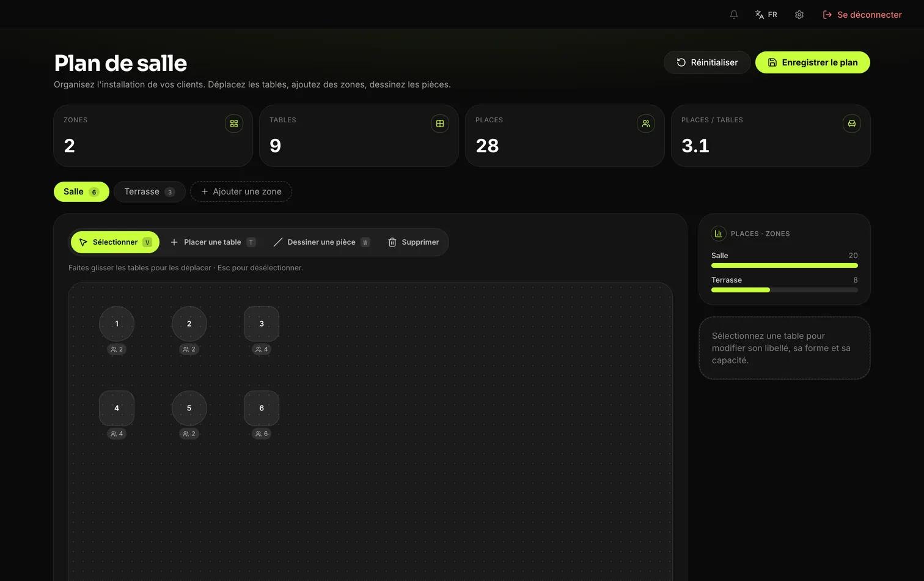Screen dimensions: 924x581
Task: Save with Enregistrer le plan
Action: [x=813, y=62]
